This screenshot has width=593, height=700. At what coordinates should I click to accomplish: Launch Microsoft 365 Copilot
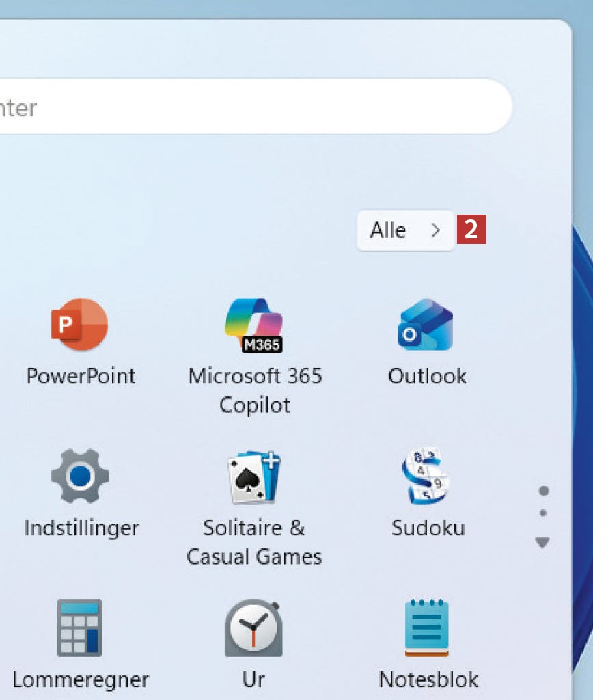[x=254, y=325]
